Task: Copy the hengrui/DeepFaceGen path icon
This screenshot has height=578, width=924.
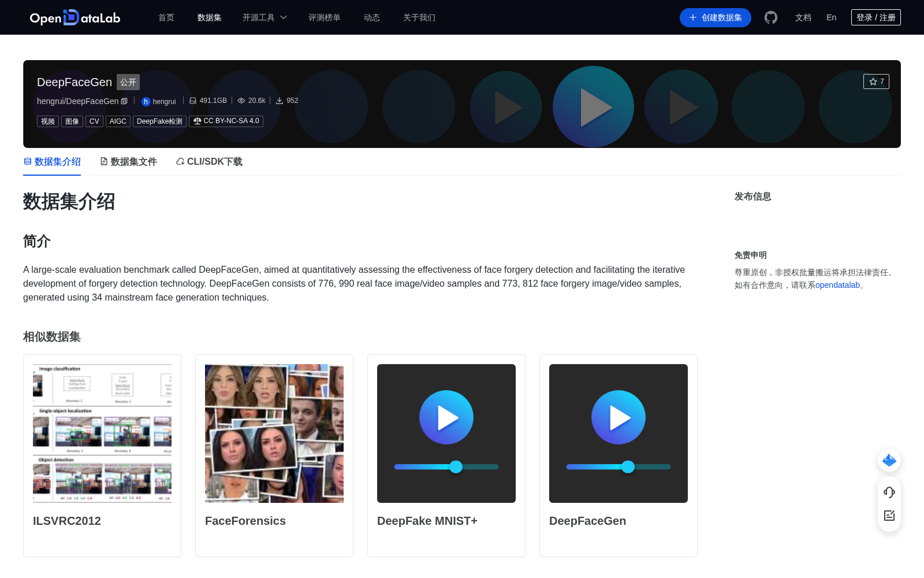Action: [x=124, y=101]
